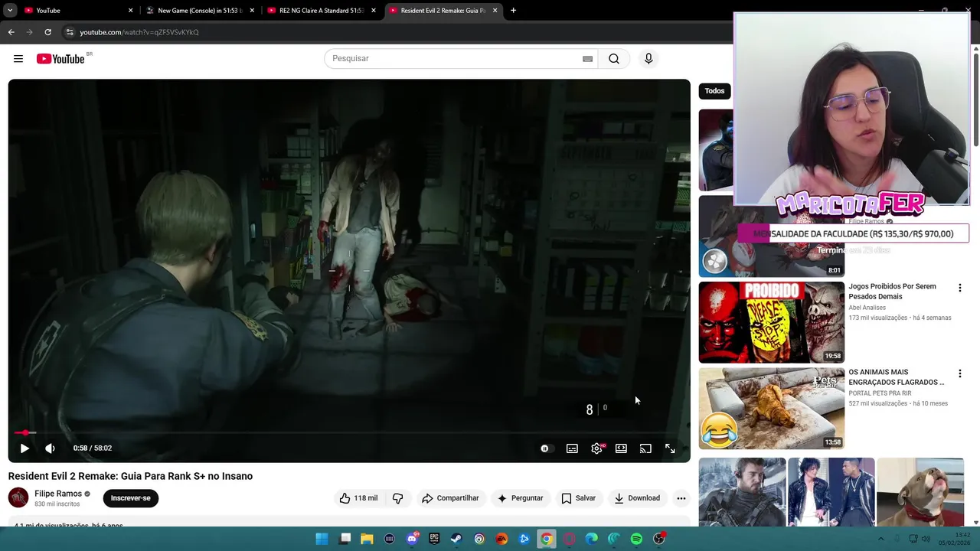Open the YouTube guide hamburger menu
Image resolution: width=980 pixels, height=551 pixels.
pos(18,59)
